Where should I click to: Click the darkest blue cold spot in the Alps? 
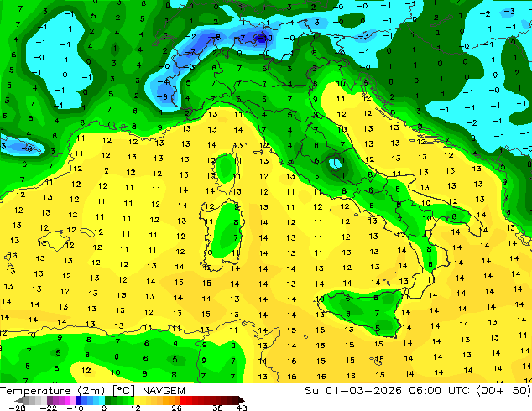(261, 37)
